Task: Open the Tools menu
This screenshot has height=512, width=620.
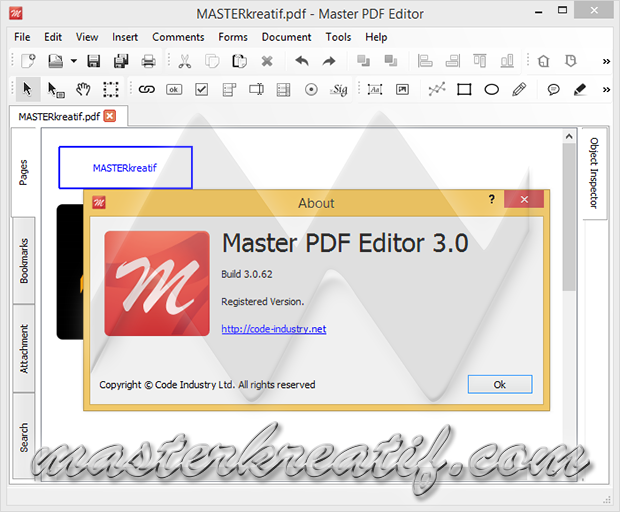Action: click(x=338, y=37)
